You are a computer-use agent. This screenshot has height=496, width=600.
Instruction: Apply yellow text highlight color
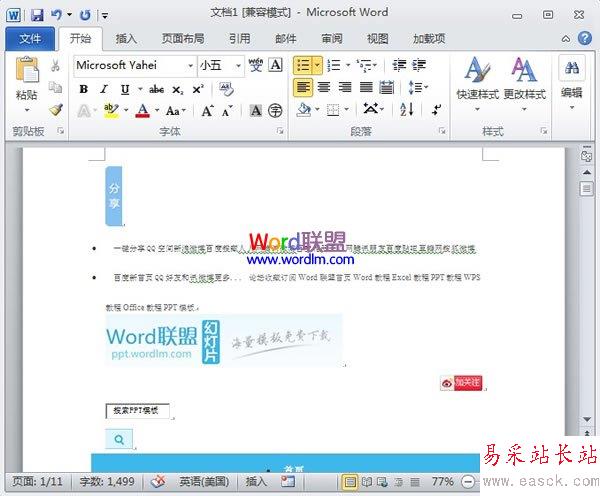click(111, 111)
